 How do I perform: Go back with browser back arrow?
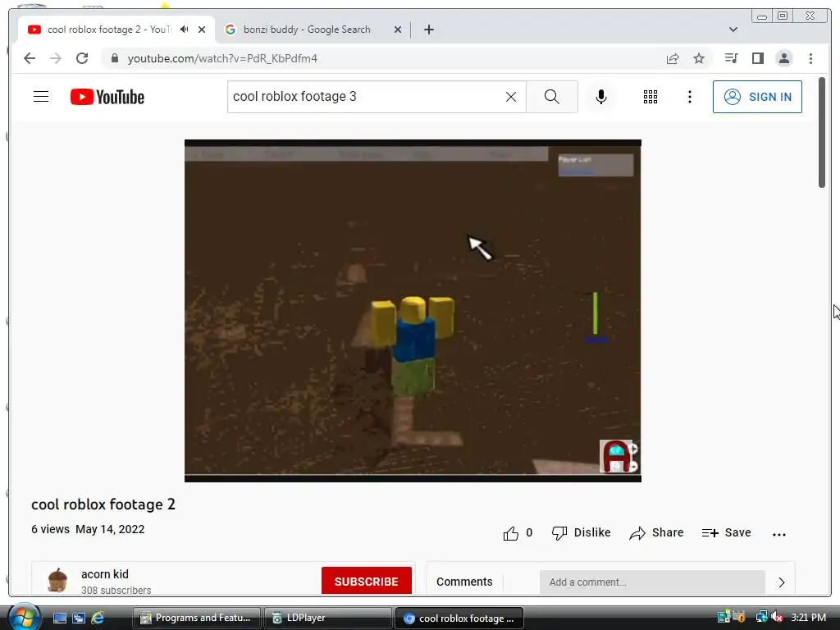(30, 58)
